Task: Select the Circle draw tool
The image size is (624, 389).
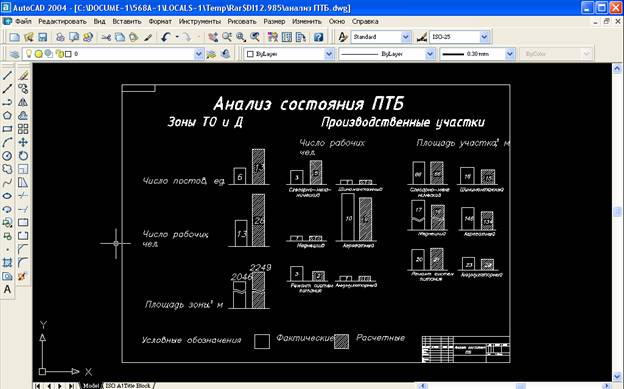Action: click(x=7, y=156)
